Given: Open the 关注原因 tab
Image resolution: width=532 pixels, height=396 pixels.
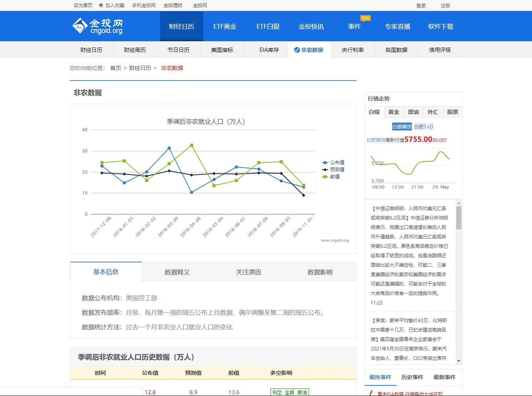Looking at the screenshot, I should [248, 271].
